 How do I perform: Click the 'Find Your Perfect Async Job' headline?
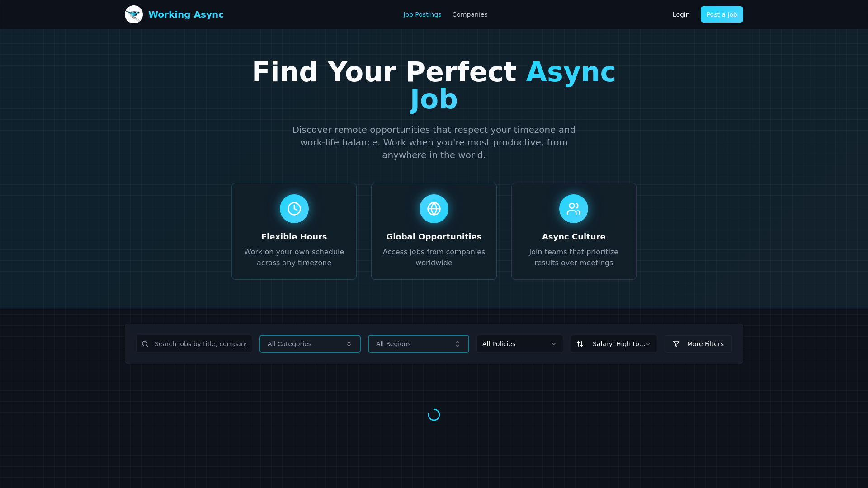[434, 85]
